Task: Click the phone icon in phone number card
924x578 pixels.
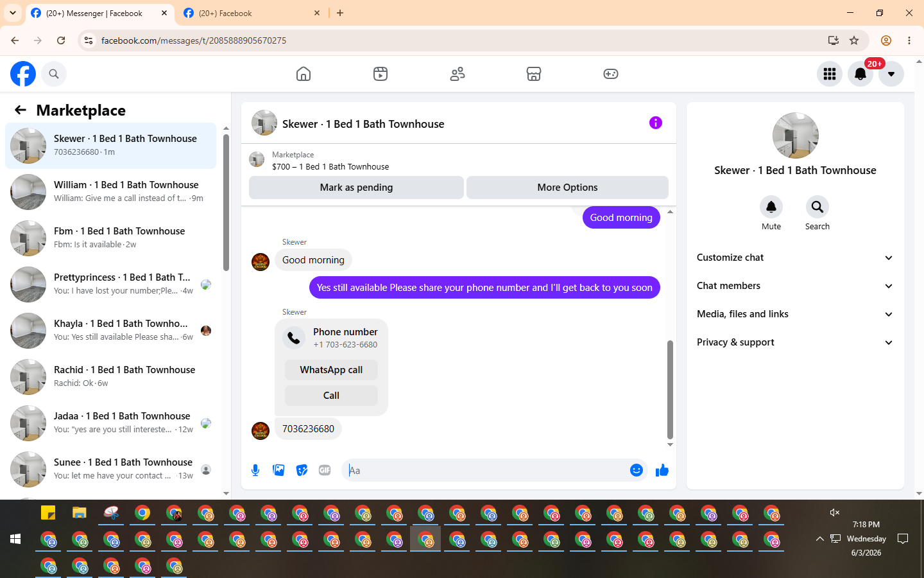Action: pos(294,338)
